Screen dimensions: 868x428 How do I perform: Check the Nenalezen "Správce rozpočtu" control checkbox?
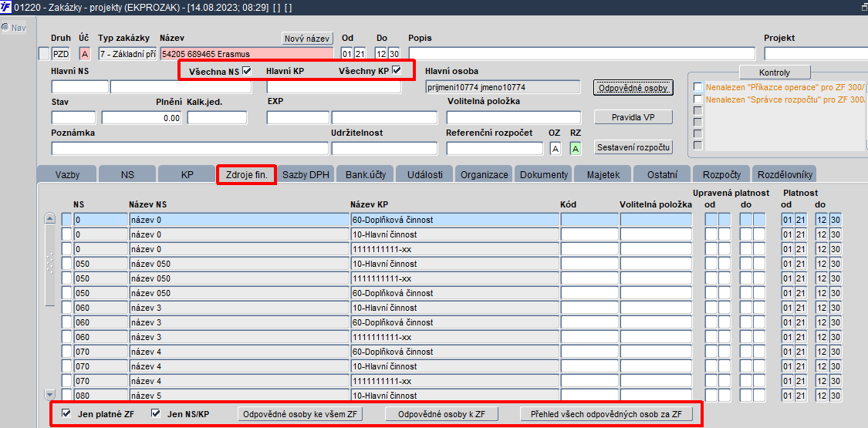click(698, 99)
